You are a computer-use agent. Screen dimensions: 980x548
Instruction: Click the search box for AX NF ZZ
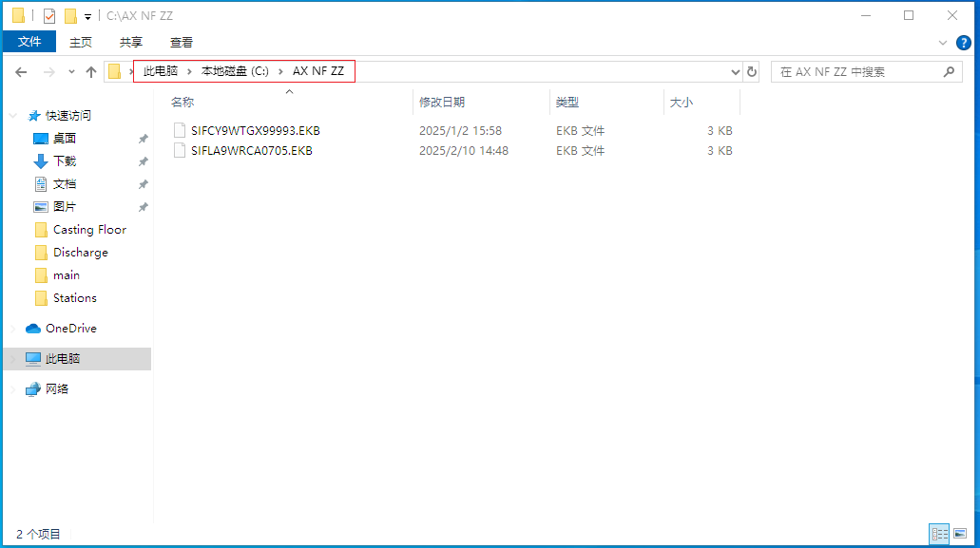pyautogui.click(x=855, y=72)
